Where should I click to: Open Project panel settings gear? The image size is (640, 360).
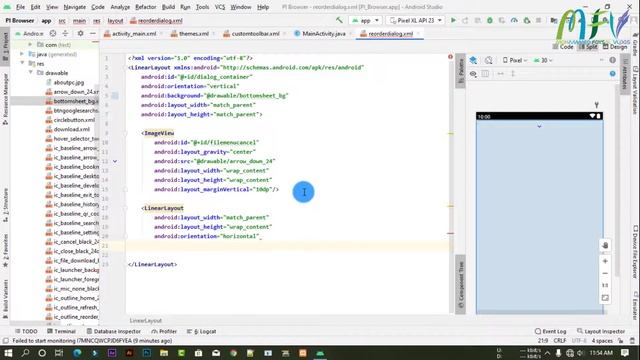coord(80,33)
